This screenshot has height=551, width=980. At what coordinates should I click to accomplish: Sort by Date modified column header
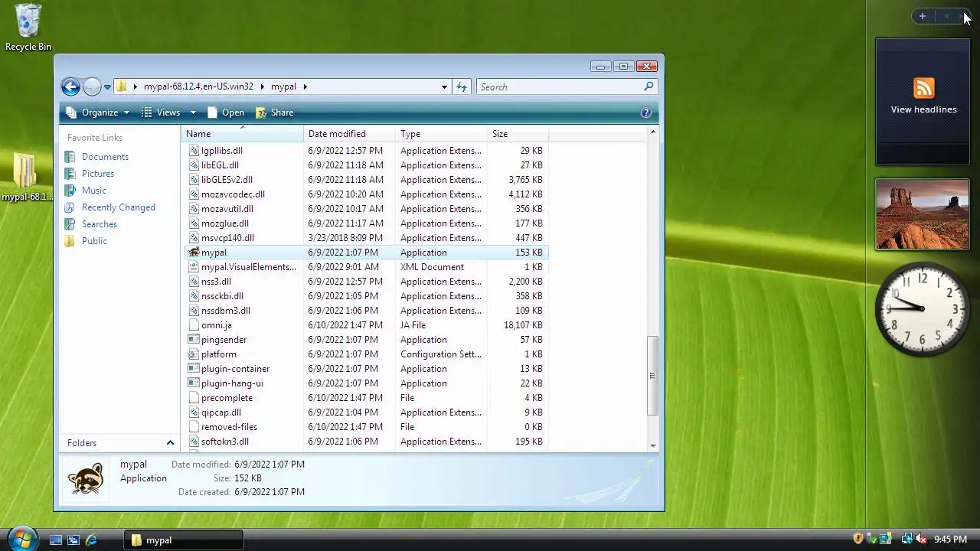[x=349, y=134]
